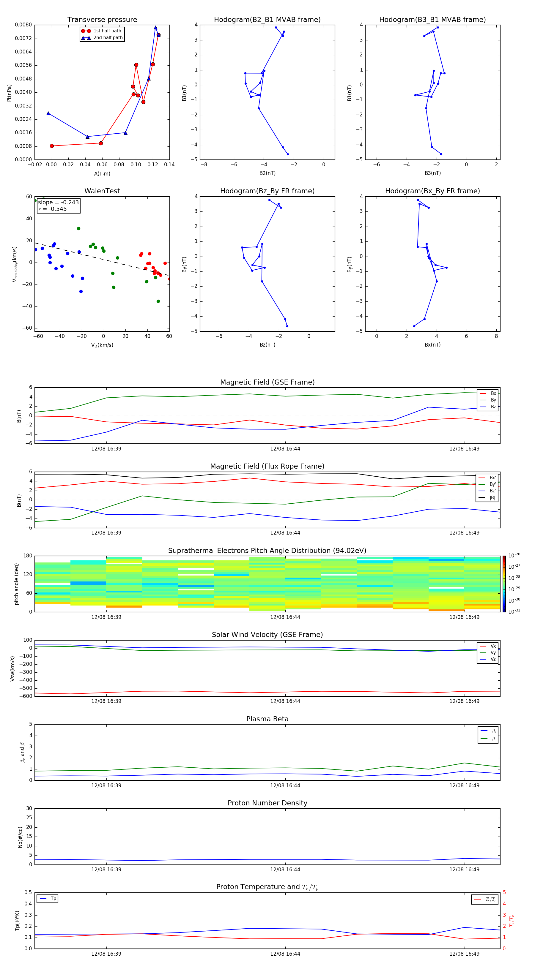Click the Bz(nT) axis label under hodogram
The height and width of the screenshot is (980, 535).
pyautogui.click(x=267, y=345)
